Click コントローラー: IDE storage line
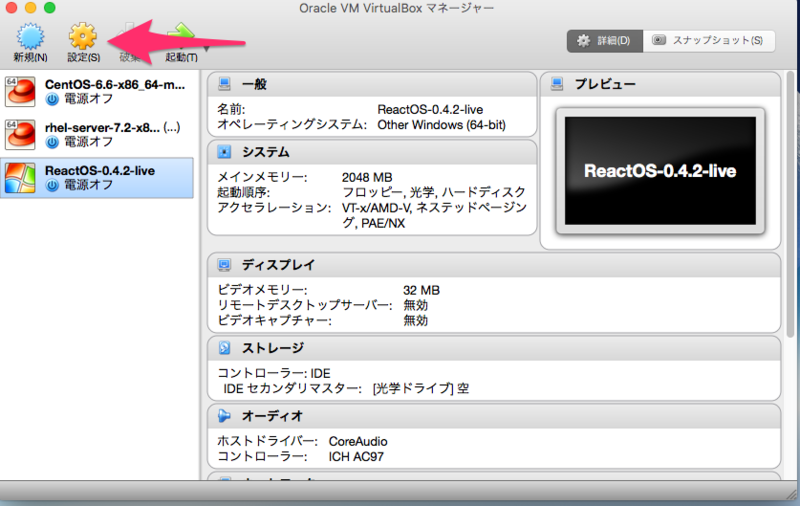800x506 pixels. (x=274, y=373)
